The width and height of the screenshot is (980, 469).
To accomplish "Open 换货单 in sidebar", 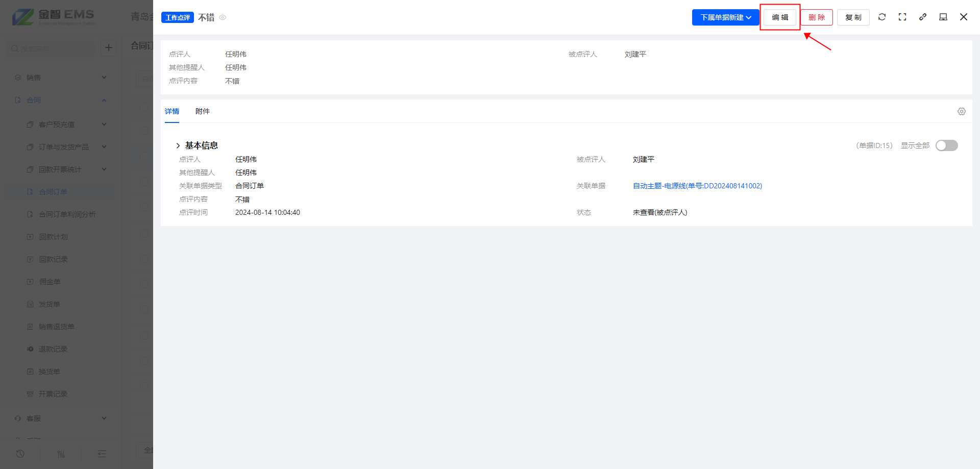I will pyautogui.click(x=60, y=372).
